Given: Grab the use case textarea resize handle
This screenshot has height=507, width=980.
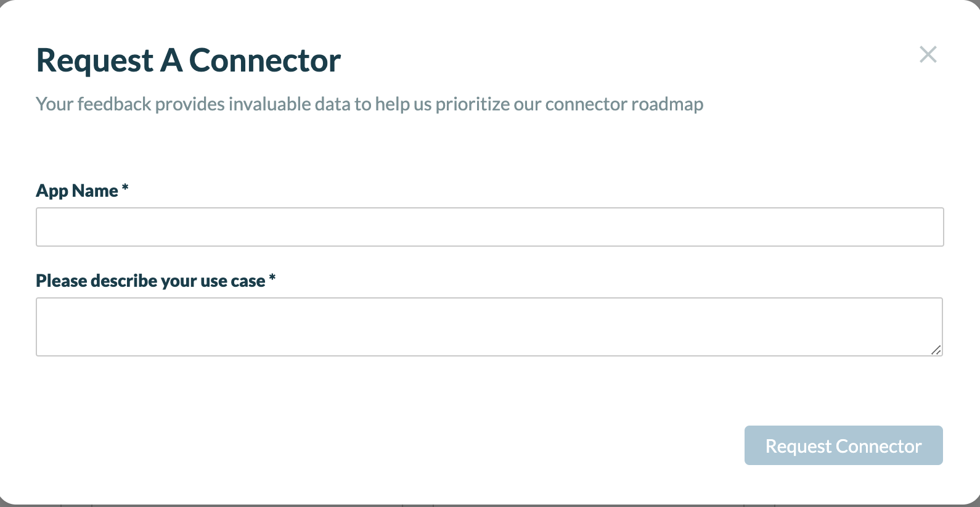Looking at the screenshot, I should coord(936,350).
